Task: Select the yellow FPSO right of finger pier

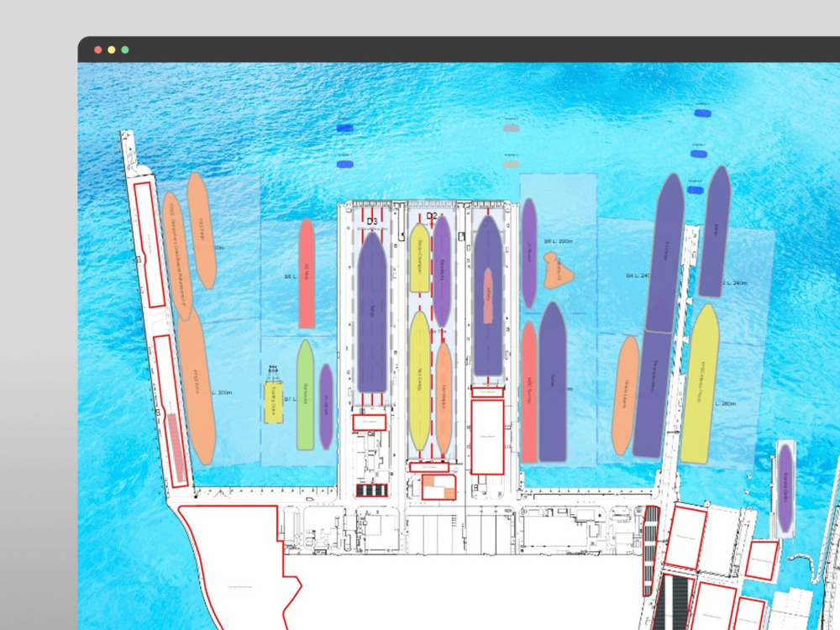Action: tap(700, 384)
